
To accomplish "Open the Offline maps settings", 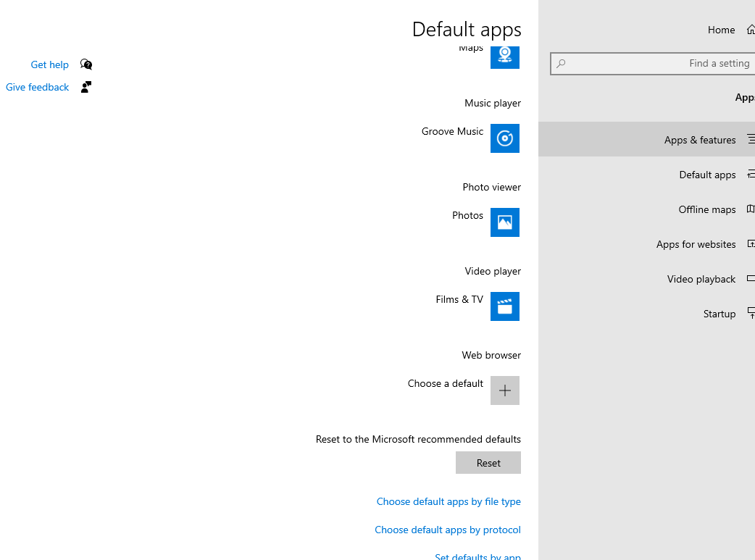I will pos(646,209).
